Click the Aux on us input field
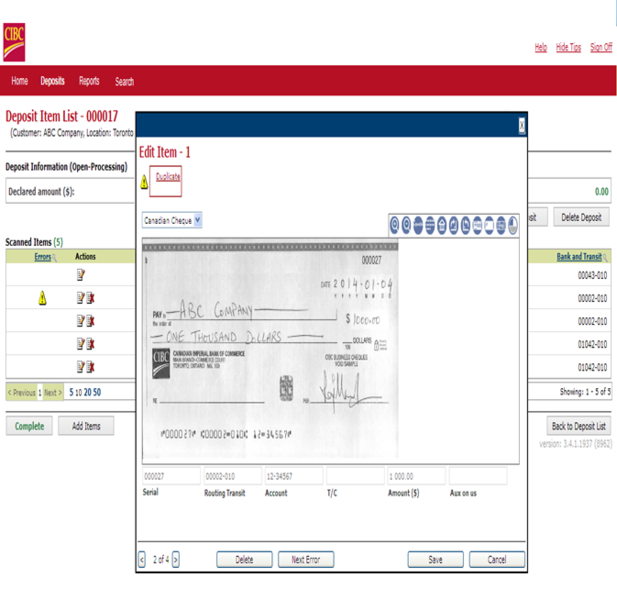 [478, 476]
